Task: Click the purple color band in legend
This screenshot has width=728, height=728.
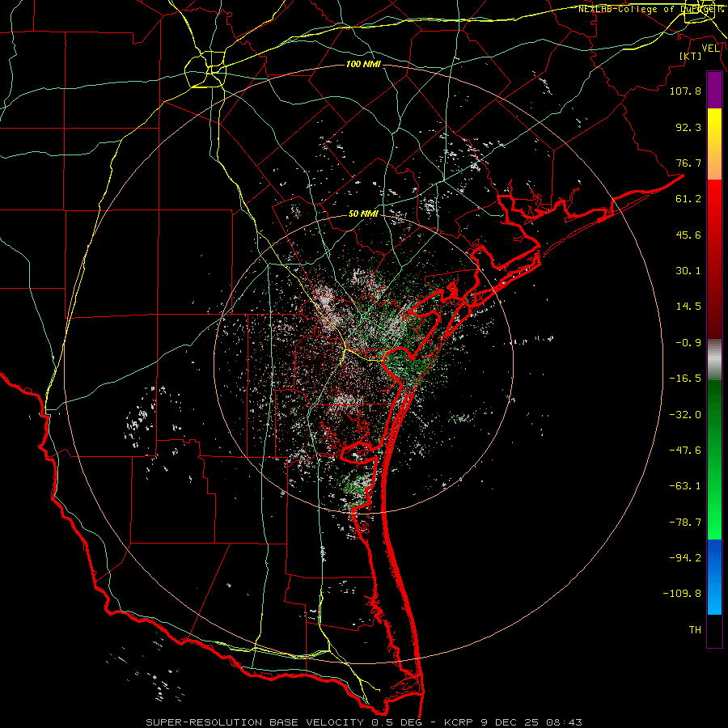Action: click(x=714, y=91)
